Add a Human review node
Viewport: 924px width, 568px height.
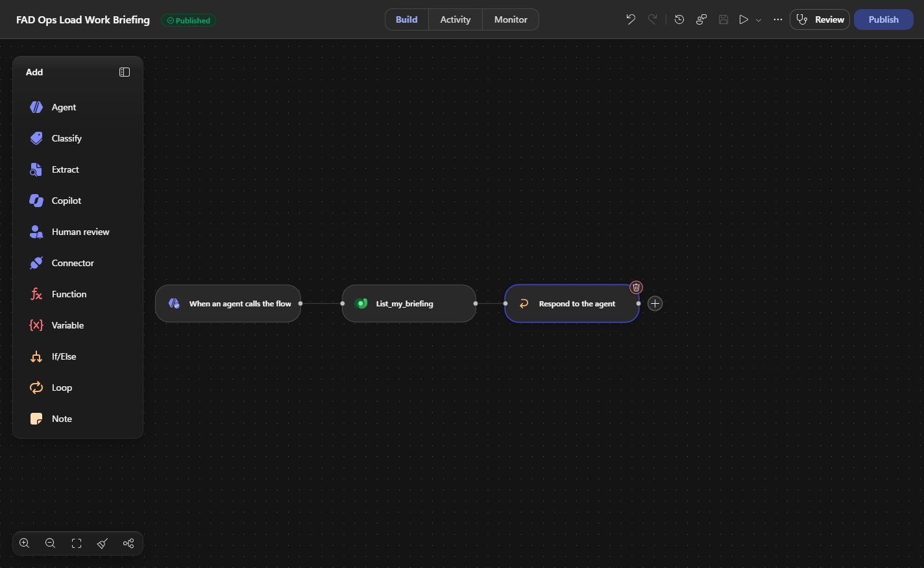pos(78,232)
